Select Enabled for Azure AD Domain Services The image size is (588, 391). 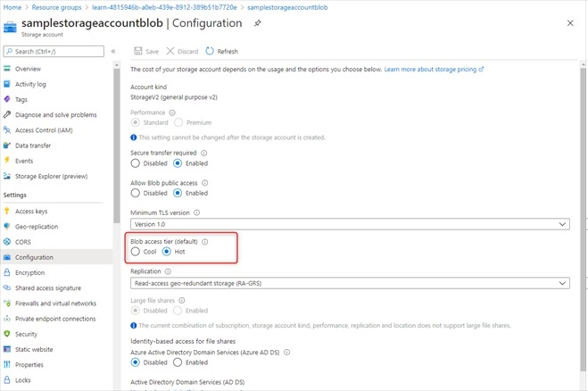click(x=178, y=362)
